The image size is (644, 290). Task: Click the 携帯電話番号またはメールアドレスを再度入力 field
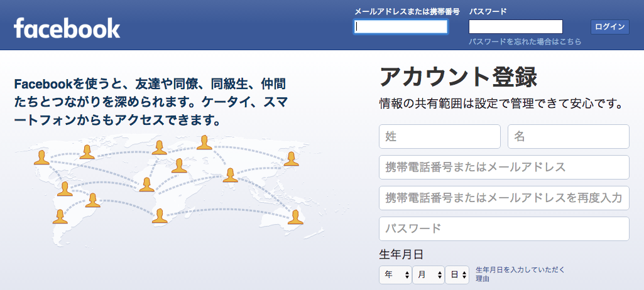[504, 198]
